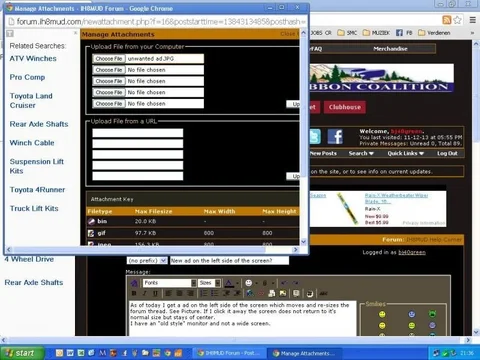
Task: Open the Quick Links dropdown in the navbar
Action: (x=405, y=153)
